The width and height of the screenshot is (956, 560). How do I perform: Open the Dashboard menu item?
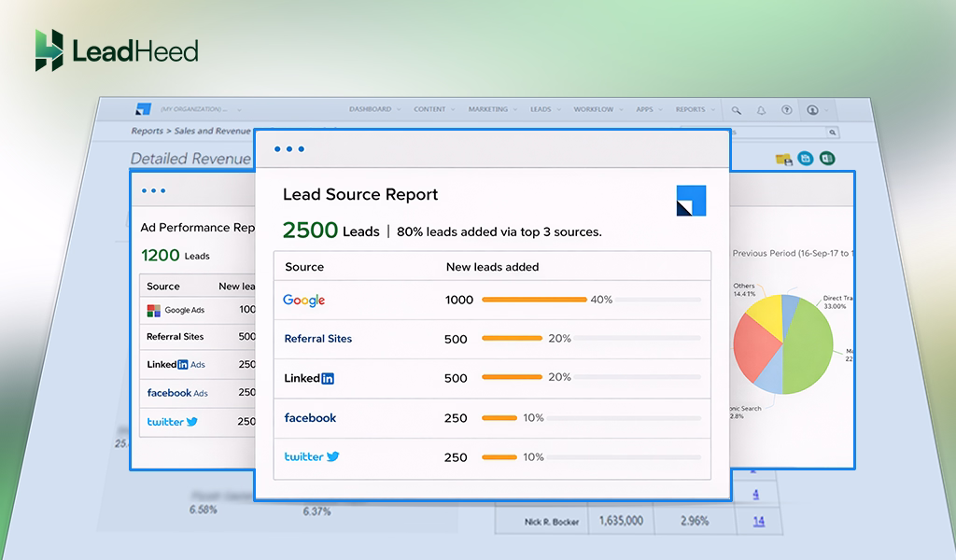tap(372, 108)
